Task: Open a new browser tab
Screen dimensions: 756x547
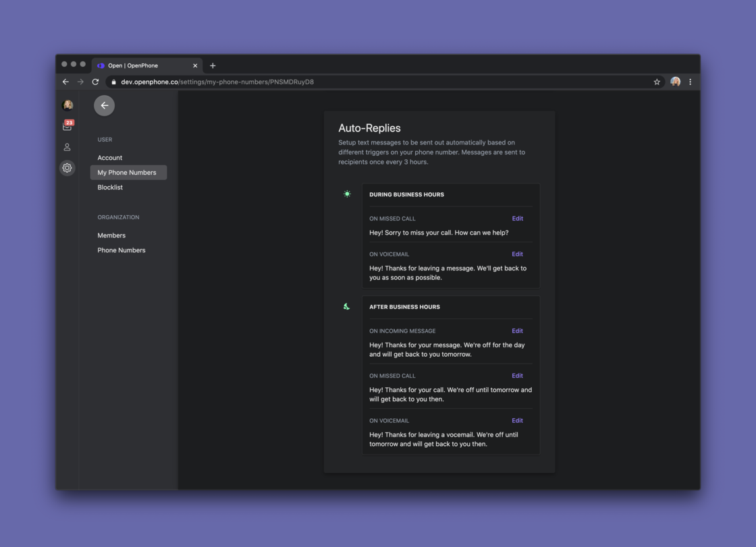Action: [213, 65]
